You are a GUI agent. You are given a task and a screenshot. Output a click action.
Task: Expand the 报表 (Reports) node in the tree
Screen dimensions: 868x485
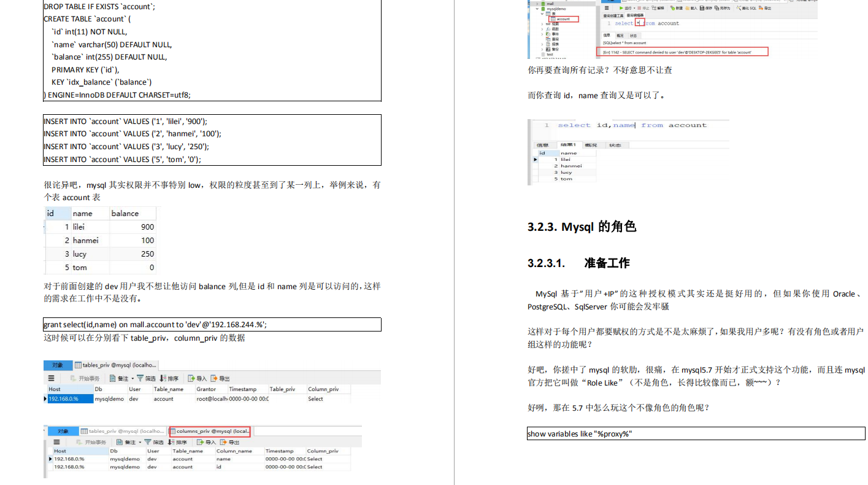tap(542, 44)
